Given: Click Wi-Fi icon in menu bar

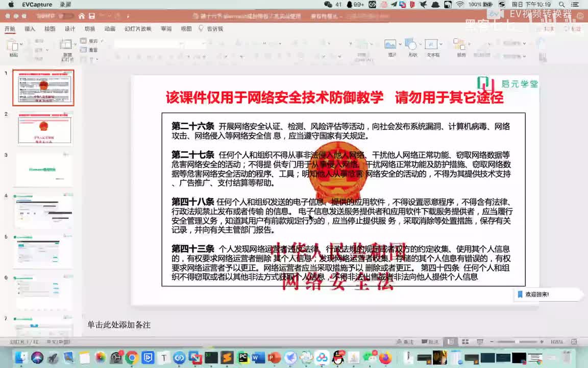Looking at the screenshot, I should pyautogui.click(x=460, y=5).
